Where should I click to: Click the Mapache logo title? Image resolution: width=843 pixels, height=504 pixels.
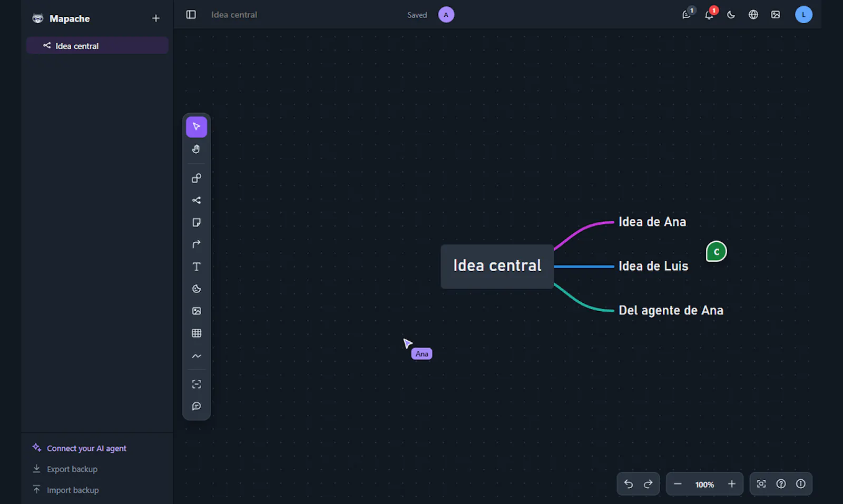pos(61,18)
